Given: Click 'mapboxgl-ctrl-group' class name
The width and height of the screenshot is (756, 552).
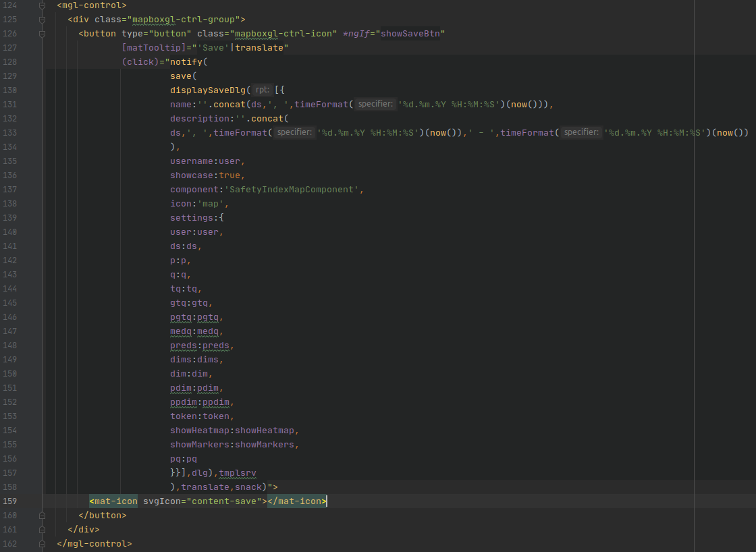Looking at the screenshot, I should pyautogui.click(x=183, y=20).
